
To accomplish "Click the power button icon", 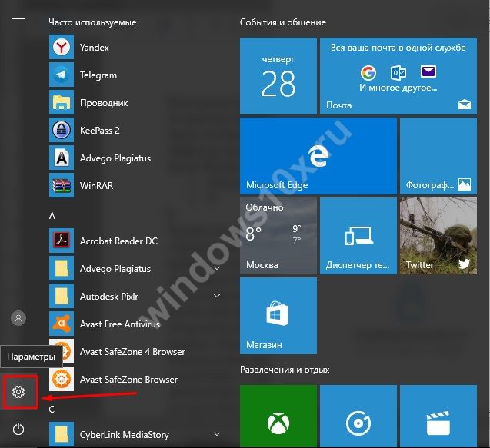I will pos(18,429).
